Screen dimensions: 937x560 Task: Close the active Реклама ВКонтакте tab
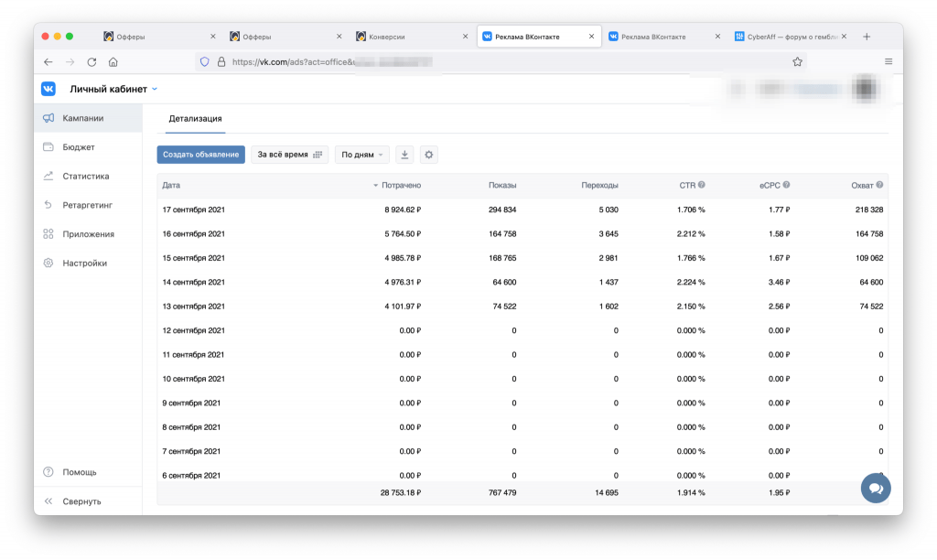[592, 37]
